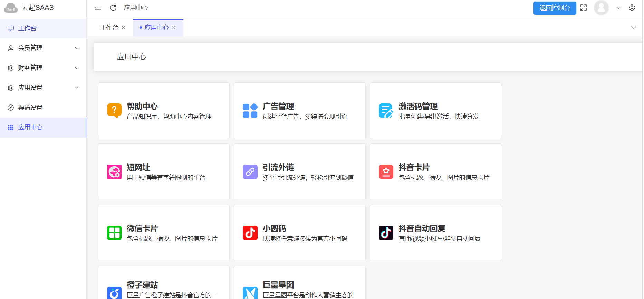This screenshot has height=299, width=644.
Task: Close the 应用中心 tab
Action: pyautogui.click(x=174, y=28)
